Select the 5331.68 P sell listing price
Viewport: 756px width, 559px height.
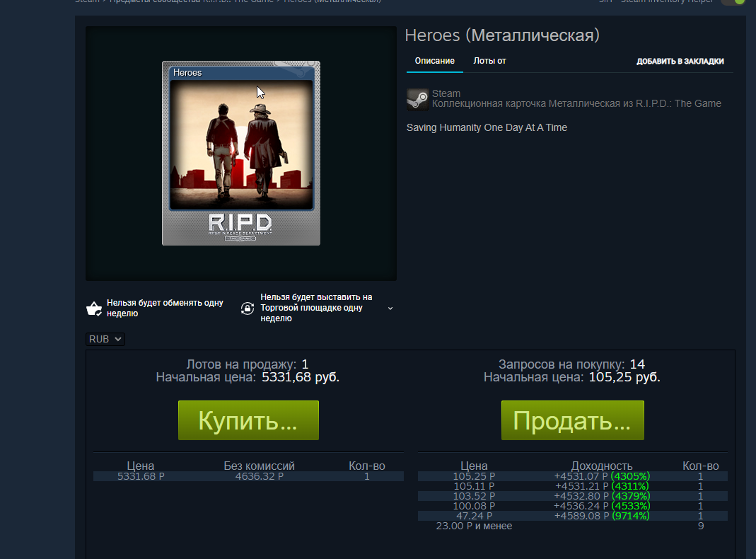pyautogui.click(x=141, y=476)
